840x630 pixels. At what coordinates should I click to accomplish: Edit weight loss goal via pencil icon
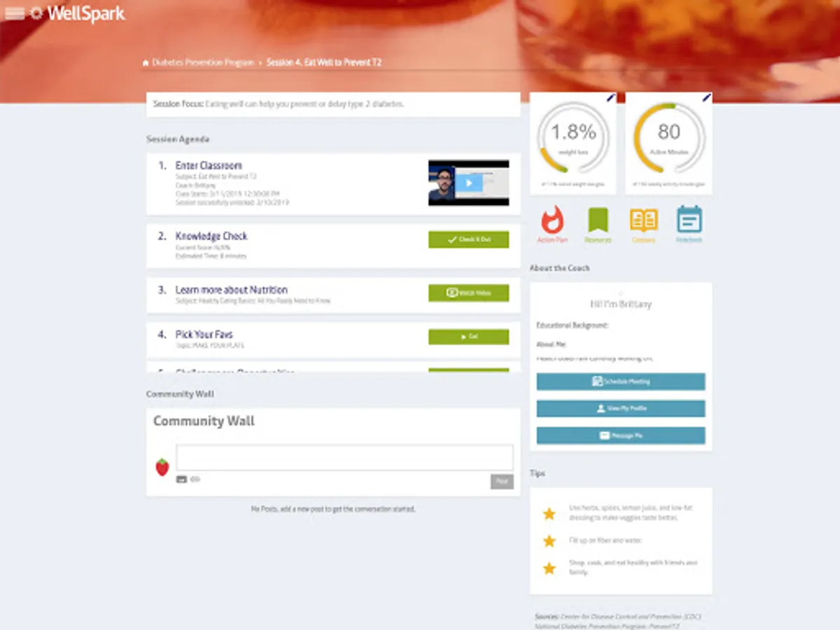[610, 97]
